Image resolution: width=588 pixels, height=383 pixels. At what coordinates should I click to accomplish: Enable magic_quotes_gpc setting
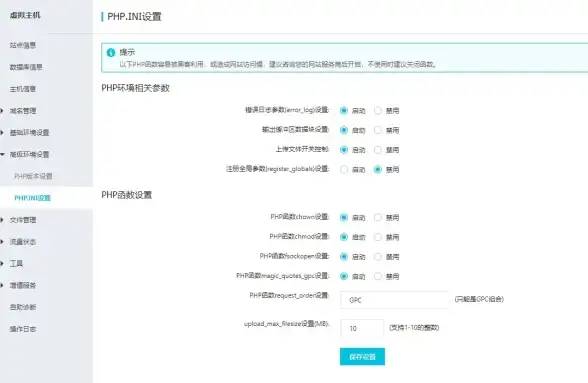[344, 276]
